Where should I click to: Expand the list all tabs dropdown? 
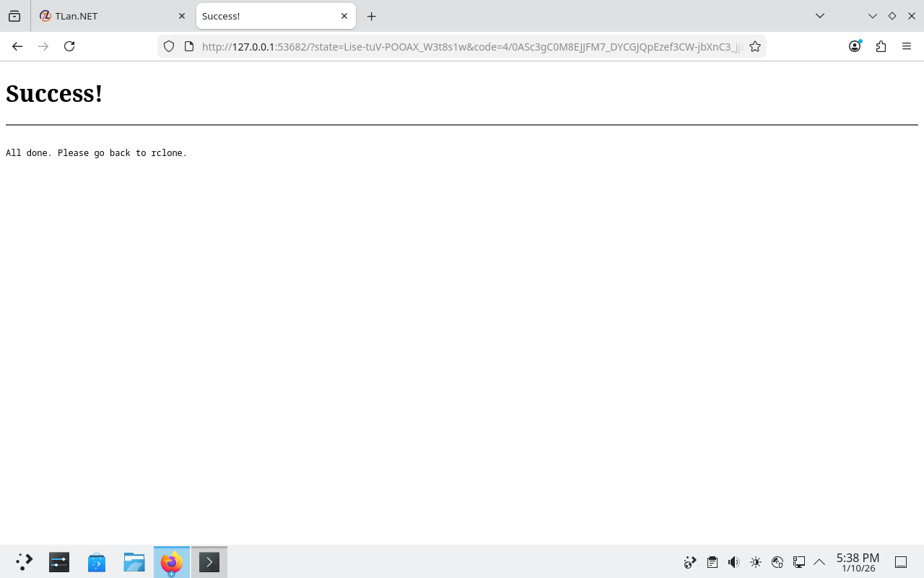click(x=820, y=16)
